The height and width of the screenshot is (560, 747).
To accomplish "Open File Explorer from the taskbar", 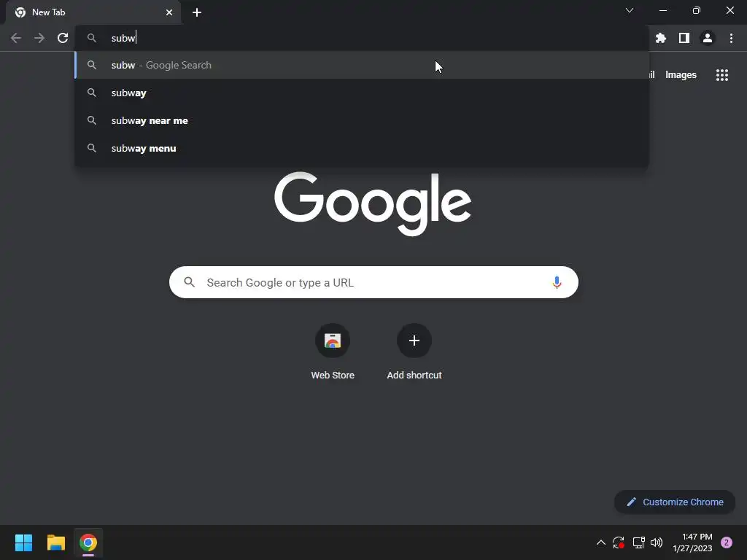I will click(55, 542).
